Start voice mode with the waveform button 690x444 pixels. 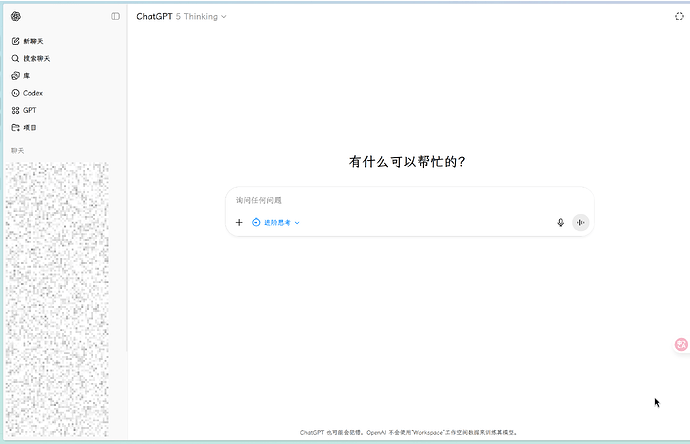580,223
